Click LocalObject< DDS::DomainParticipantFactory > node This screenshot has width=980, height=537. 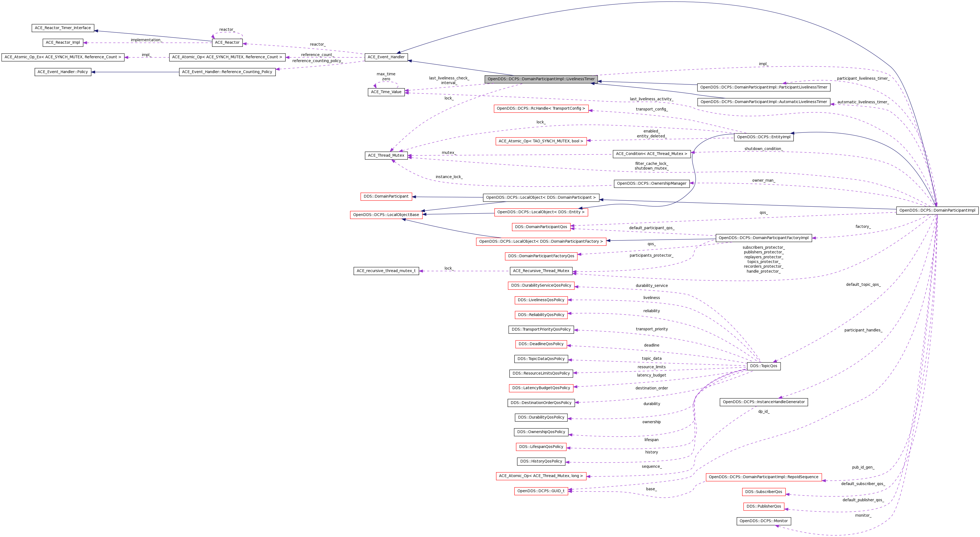(x=541, y=242)
